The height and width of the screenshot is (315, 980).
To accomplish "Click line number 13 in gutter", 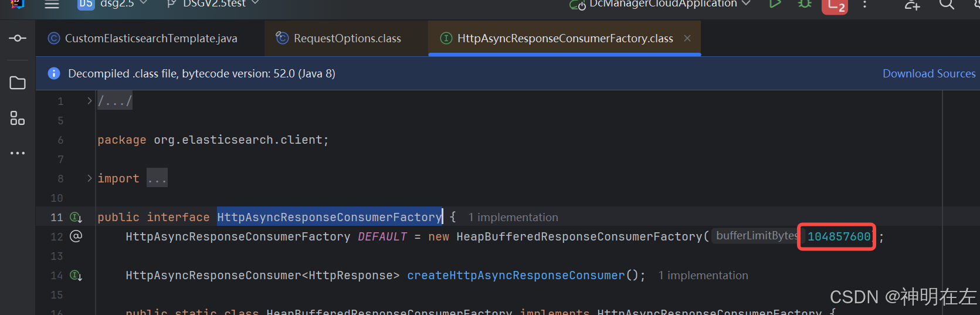I will [56, 256].
